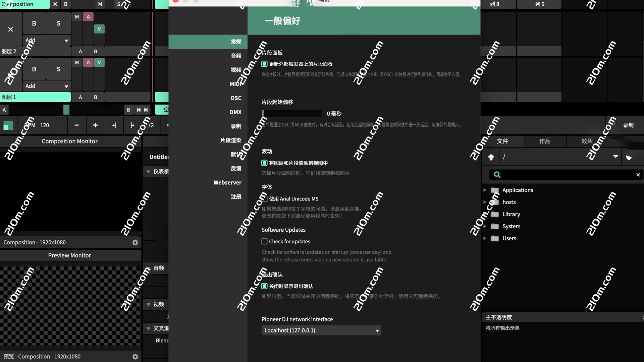Click the skip-to-next-column icon in the clip row

146,110
